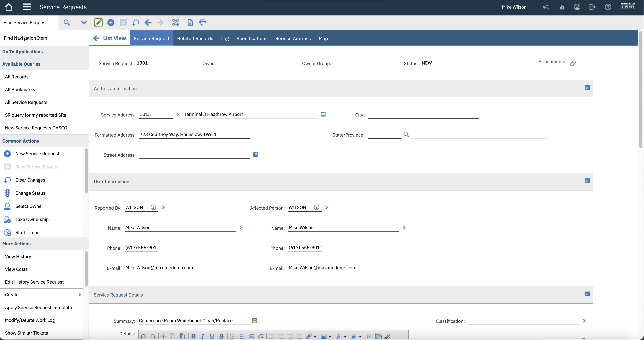
Task: Click the Bulletins megaphone icon in header
Action: (546, 7)
